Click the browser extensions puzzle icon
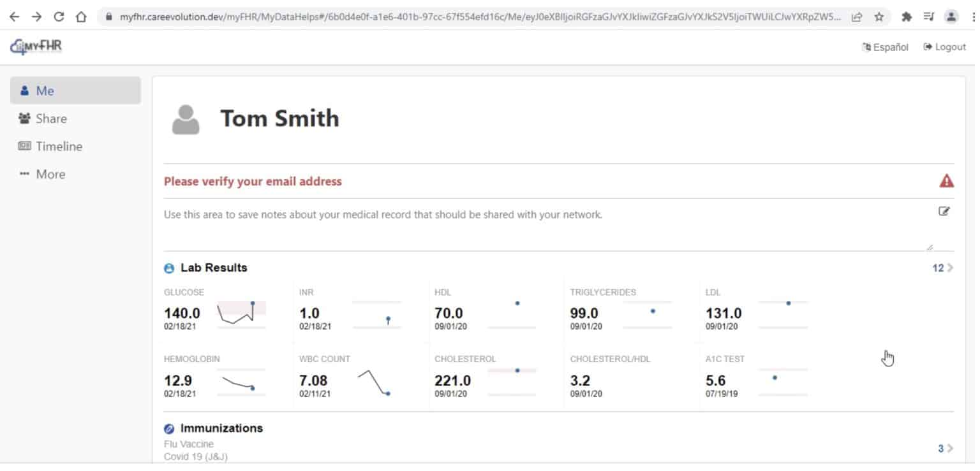The image size is (980, 471). [x=907, y=17]
